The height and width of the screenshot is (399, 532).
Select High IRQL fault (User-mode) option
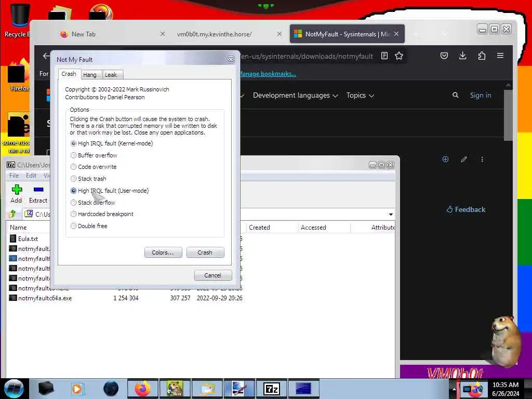[109, 191]
